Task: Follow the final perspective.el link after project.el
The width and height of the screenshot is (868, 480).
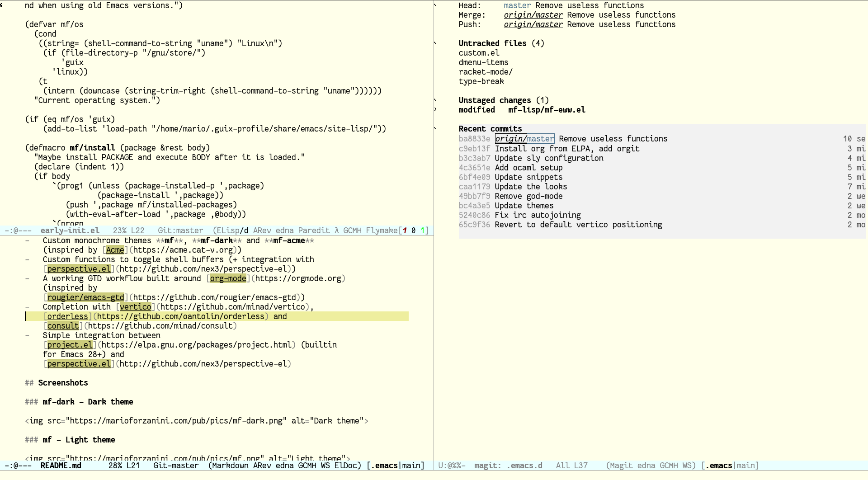Action: point(79,364)
